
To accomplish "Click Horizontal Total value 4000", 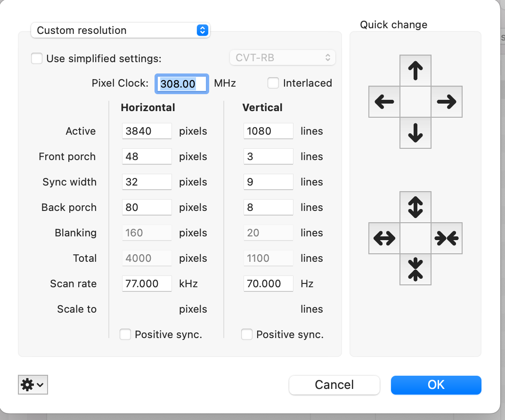I will click(147, 258).
